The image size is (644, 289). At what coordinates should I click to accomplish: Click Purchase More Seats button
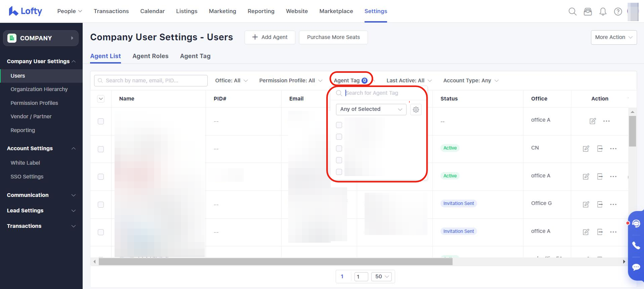[333, 37]
